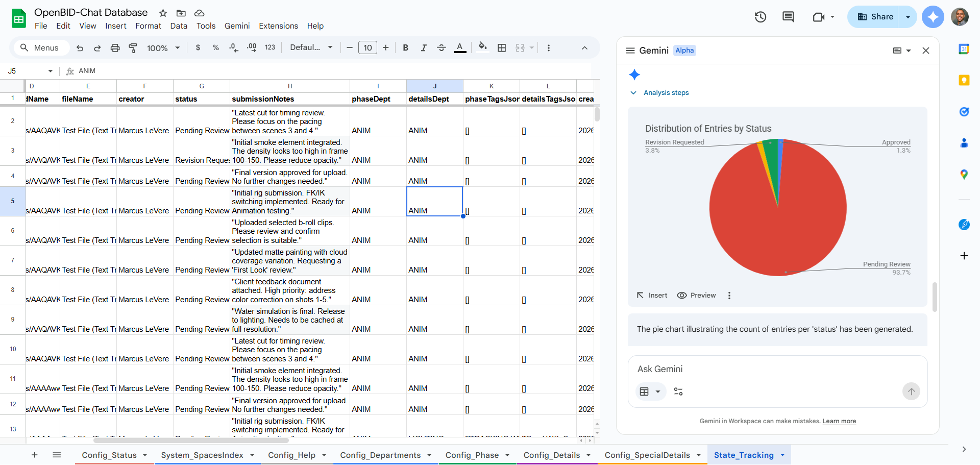The width and height of the screenshot is (980, 465).
Task: Insert the generated pie chart
Action: tap(652, 295)
